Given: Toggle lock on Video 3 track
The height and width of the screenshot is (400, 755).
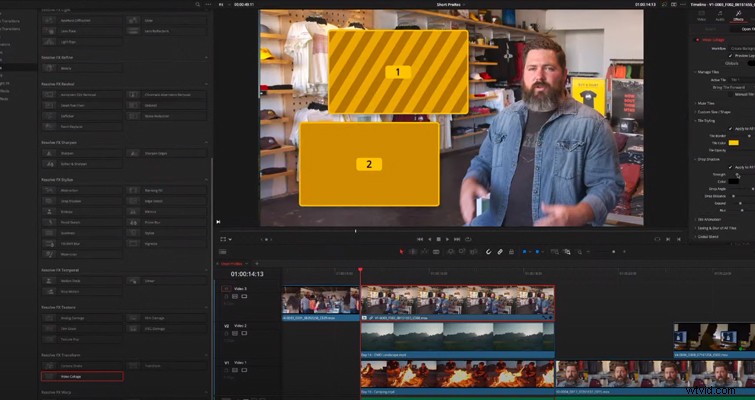Looking at the screenshot, I should point(226,297).
